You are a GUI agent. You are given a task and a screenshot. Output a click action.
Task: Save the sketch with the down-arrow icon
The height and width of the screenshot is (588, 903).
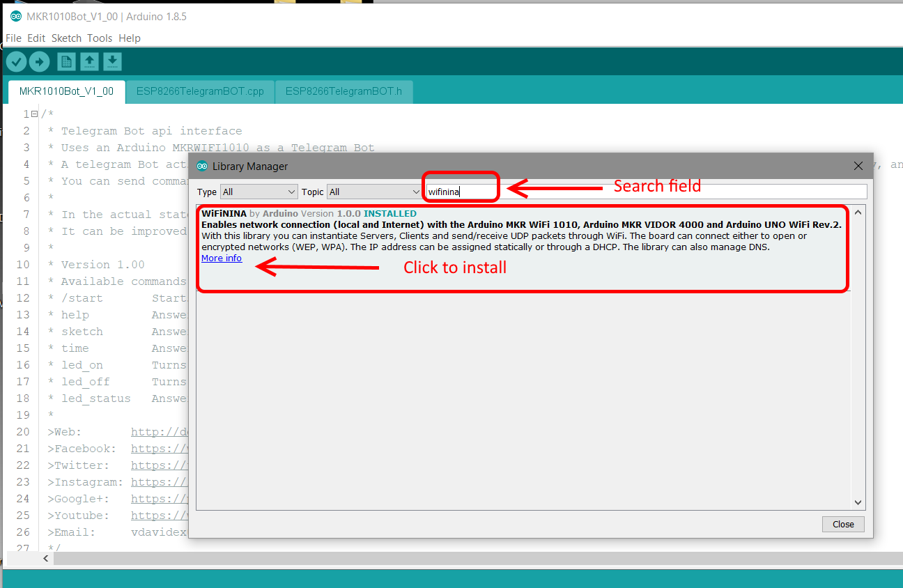tap(111, 61)
